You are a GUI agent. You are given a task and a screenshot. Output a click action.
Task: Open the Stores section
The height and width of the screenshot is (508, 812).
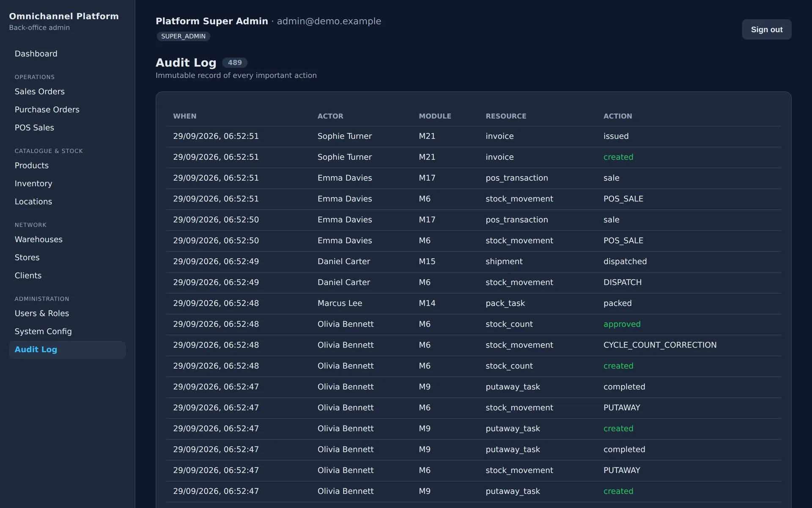[x=67, y=257]
